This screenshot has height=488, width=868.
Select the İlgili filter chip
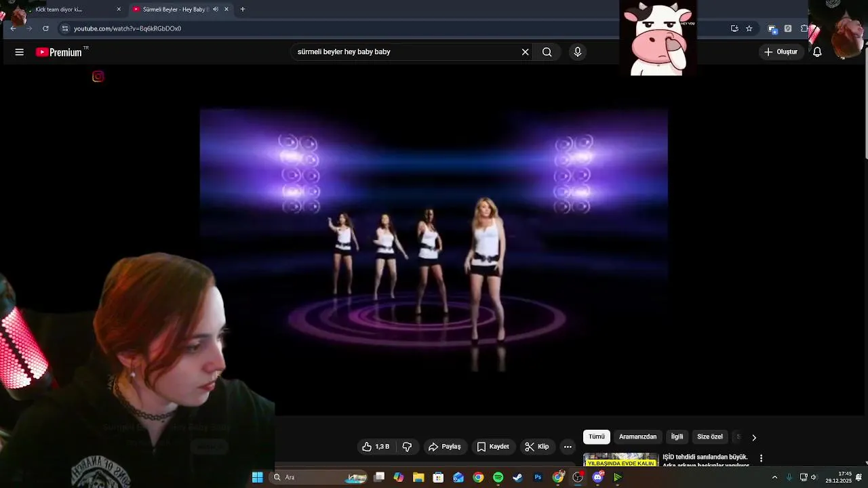point(677,437)
